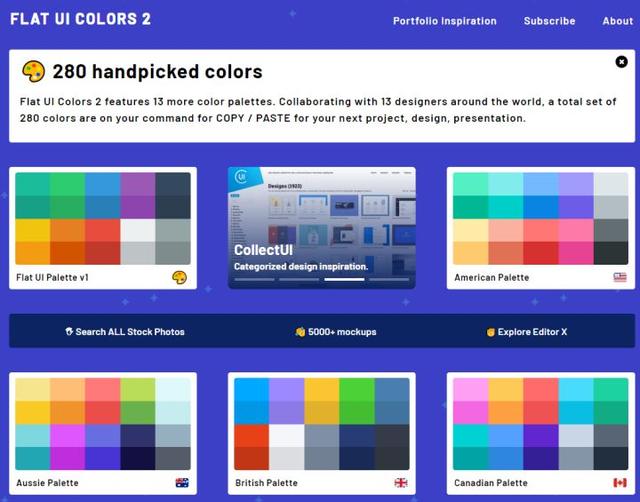Click Search ALL Stock Photos link
The height and width of the screenshot is (502, 640).
tap(125, 332)
